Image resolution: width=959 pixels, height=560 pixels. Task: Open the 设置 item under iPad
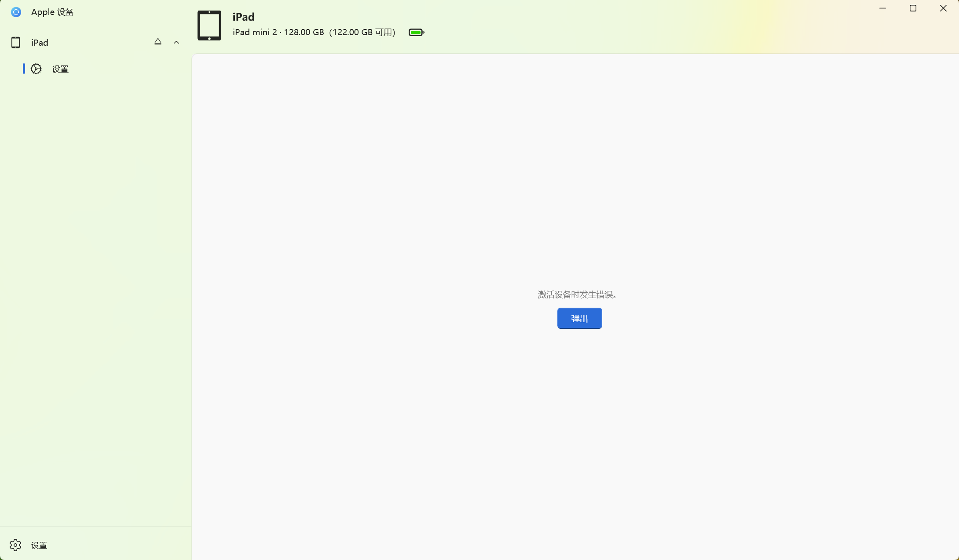pos(60,69)
